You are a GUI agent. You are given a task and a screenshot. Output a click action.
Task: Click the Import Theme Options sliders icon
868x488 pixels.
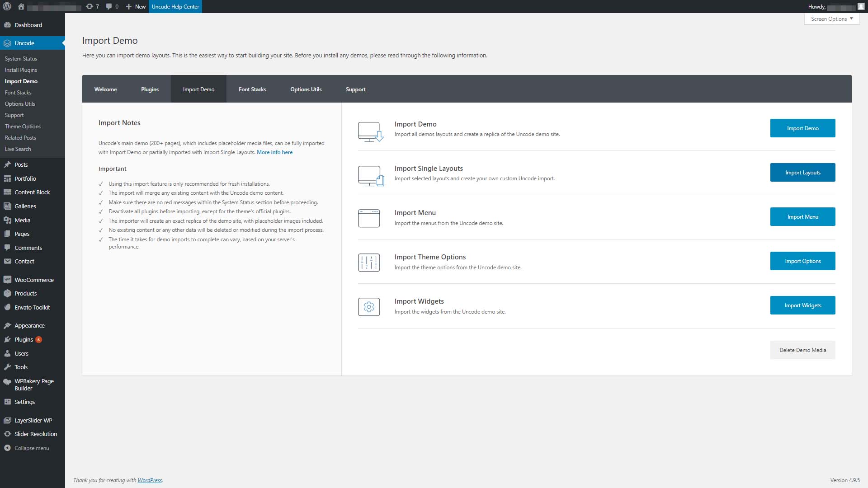tap(369, 263)
